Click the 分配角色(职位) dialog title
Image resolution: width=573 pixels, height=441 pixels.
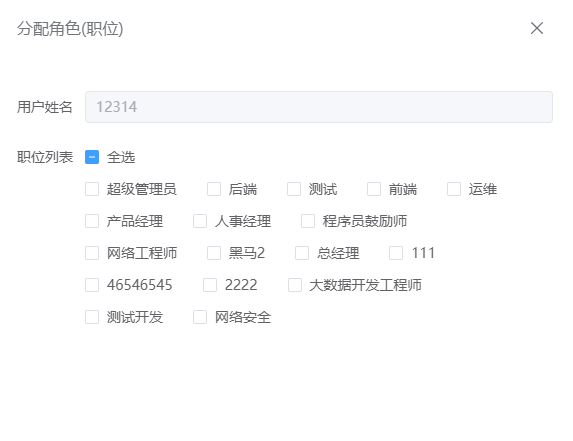70,28
